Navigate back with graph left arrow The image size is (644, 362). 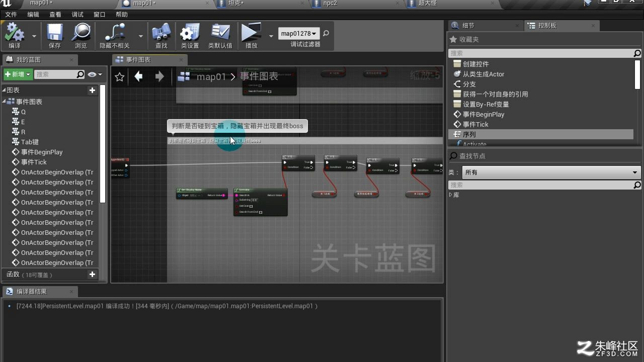click(x=138, y=76)
